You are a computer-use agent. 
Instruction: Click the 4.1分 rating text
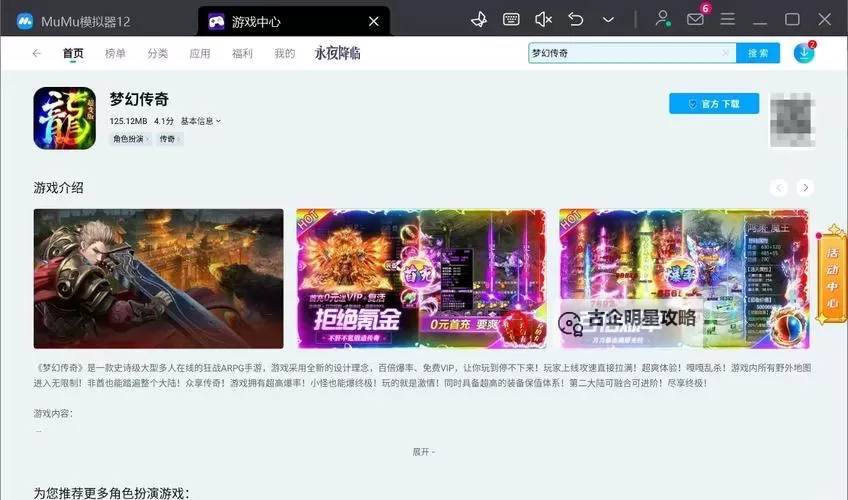coord(164,121)
